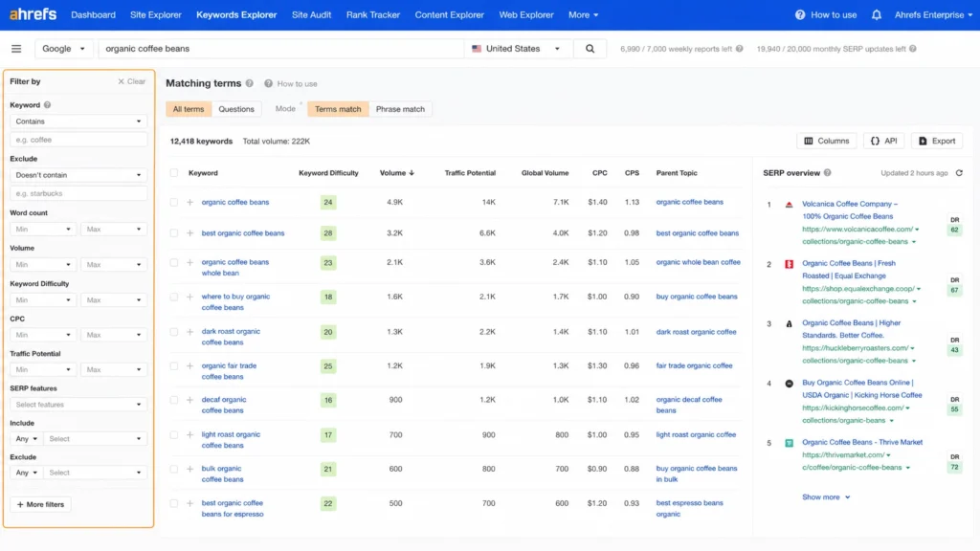Add 'where to buy organic coffee beans' plus icon
This screenshot has height=551, width=980.
click(190, 297)
